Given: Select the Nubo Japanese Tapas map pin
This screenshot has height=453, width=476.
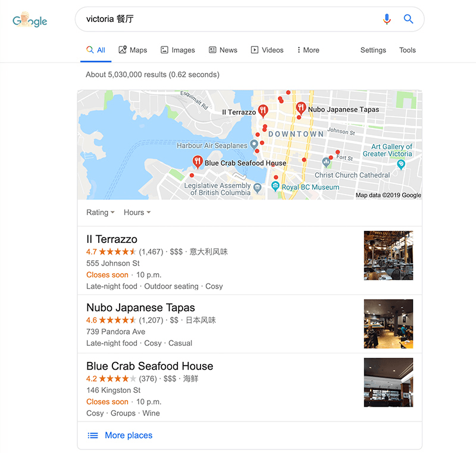Looking at the screenshot, I should [300, 108].
